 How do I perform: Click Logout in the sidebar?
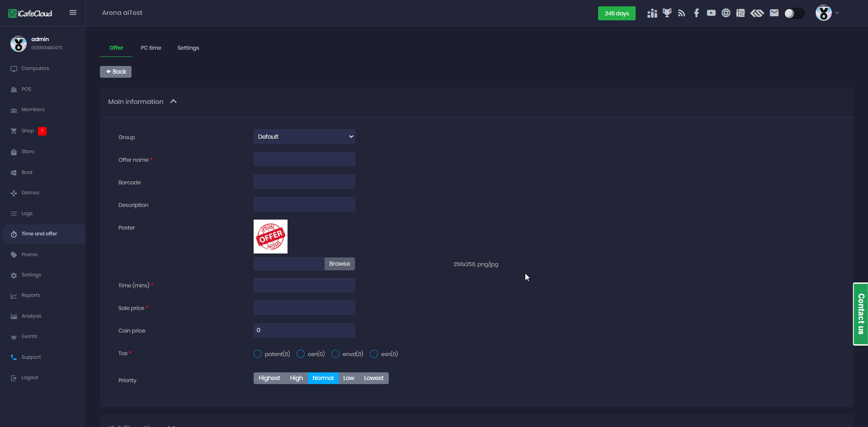pyautogui.click(x=42, y=378)
